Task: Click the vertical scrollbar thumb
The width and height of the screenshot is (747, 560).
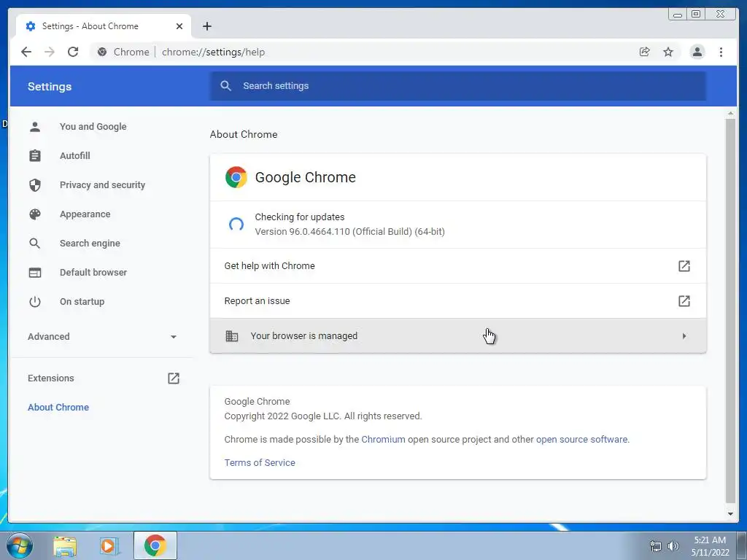Action: click(x=730, y=311)
